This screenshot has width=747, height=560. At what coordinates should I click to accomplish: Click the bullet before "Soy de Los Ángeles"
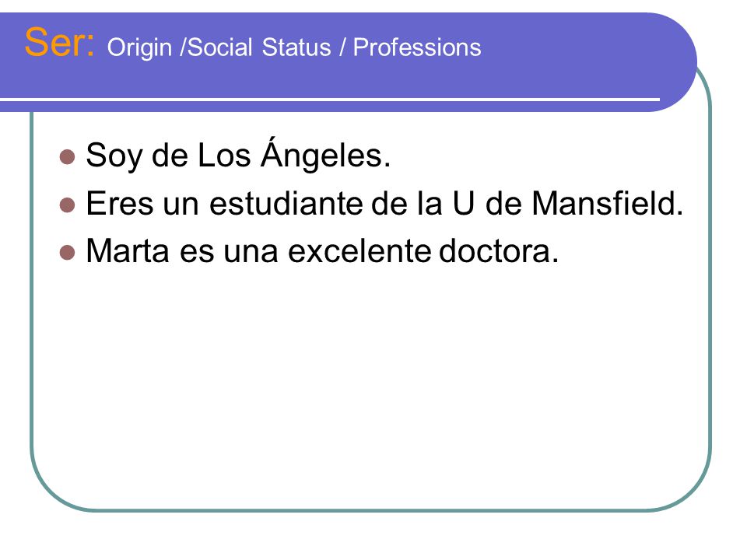(68, 156)
